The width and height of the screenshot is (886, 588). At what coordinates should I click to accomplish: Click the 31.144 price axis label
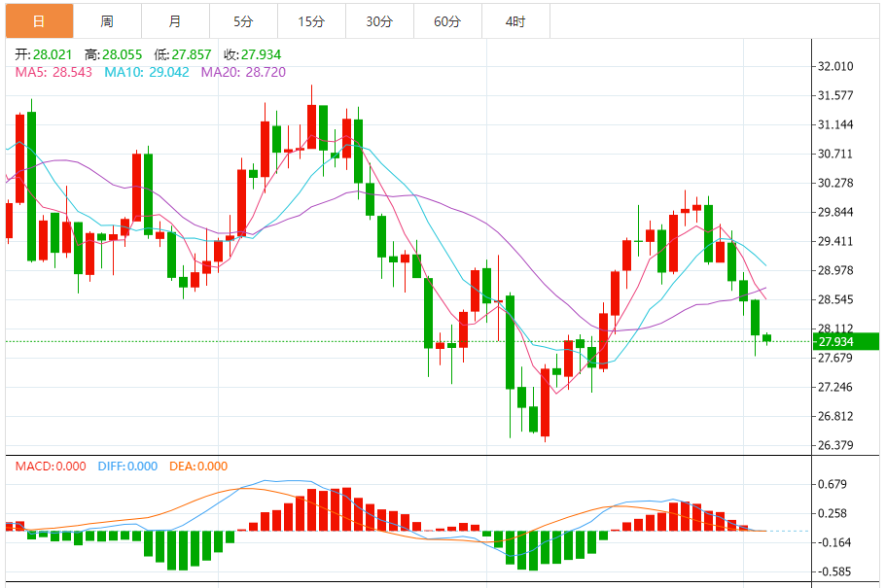(x=835, y=124)
